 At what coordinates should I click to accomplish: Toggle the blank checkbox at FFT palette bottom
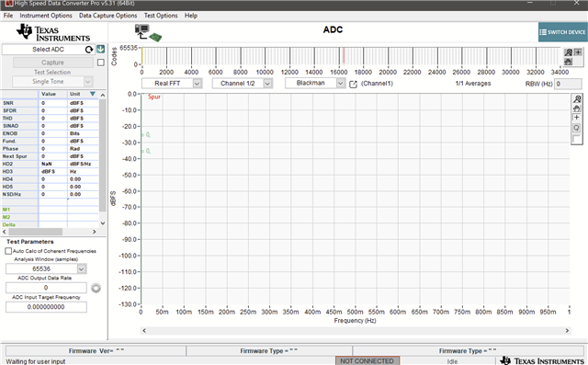577,139
